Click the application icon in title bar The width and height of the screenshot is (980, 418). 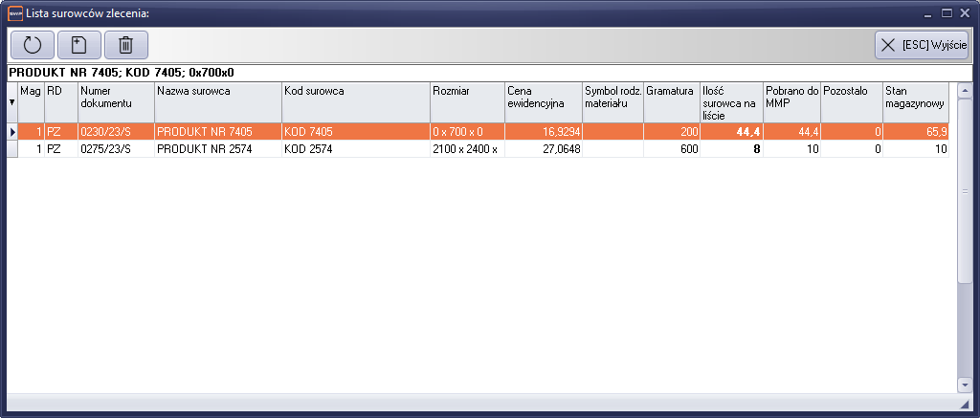(x=14, y=13)
